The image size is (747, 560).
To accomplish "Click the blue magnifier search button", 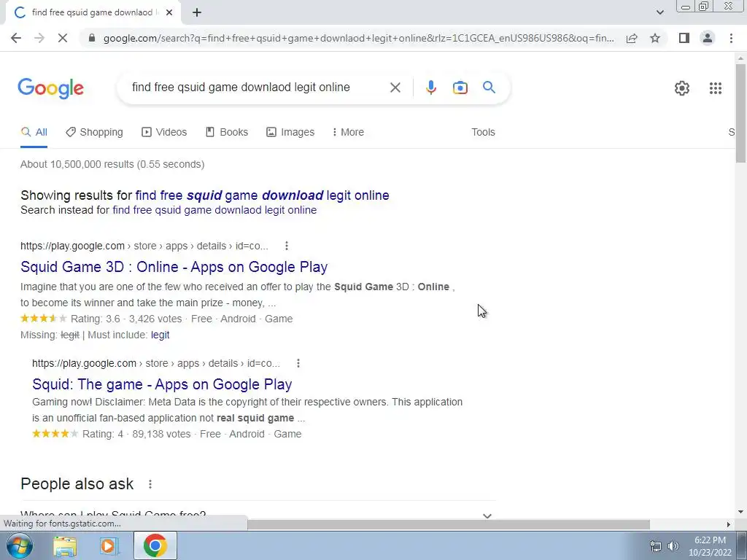I will coord(489,87).
